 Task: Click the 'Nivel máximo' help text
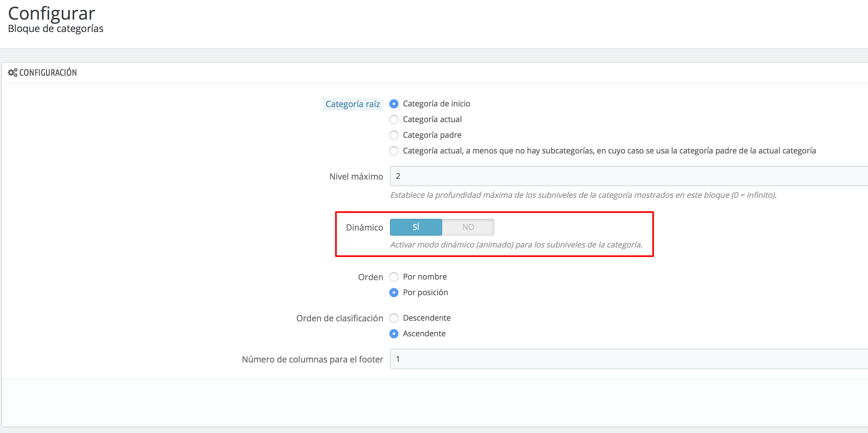point(583,195)
